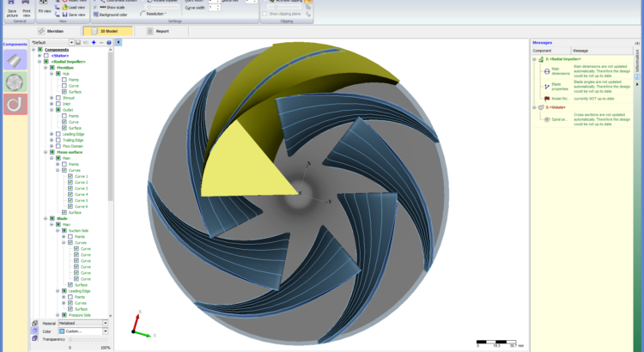Viewport: 644px width, 352px height.
Task: Open the Color Custom dropdown
Action: pos(105,331)
